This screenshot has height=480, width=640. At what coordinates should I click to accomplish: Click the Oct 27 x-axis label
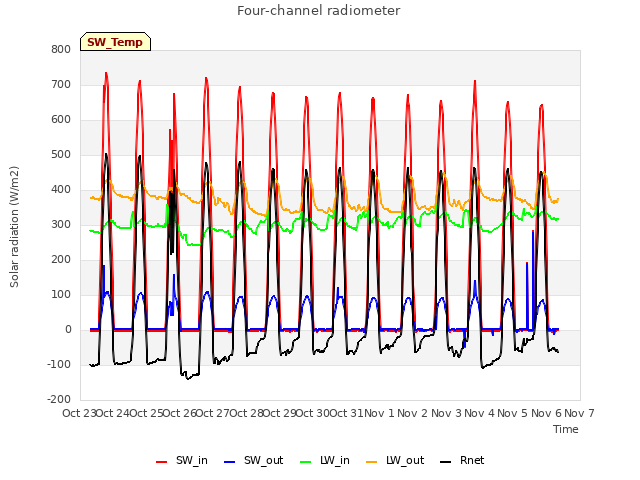tap(213, 413)
